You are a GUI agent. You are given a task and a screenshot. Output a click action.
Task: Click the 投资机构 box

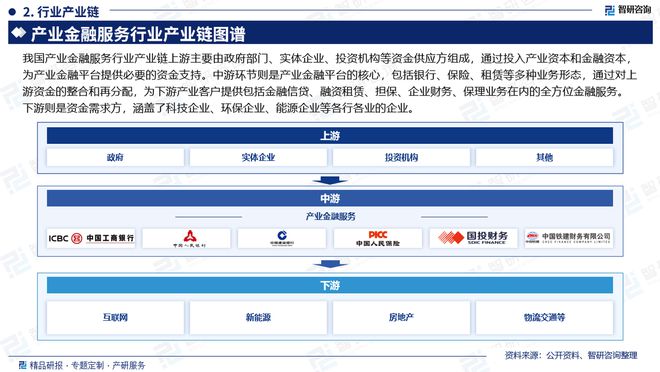coord(402,157)
